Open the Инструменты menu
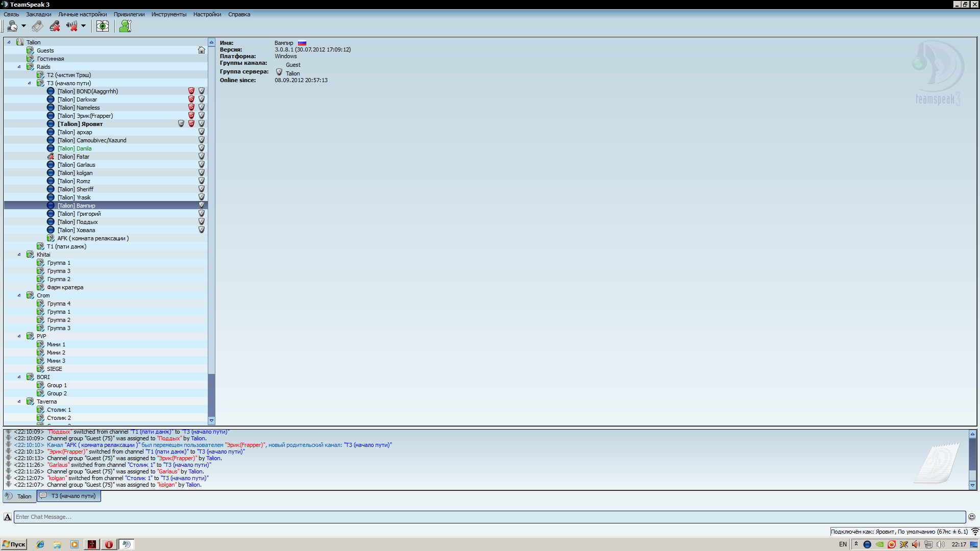The height and width of the screenshot is (551, 980). 169,14
